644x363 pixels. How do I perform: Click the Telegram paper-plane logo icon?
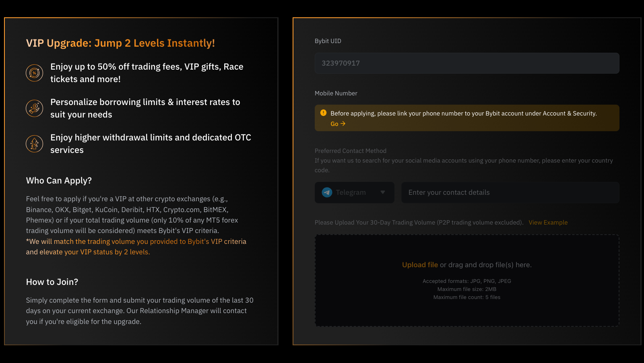coord(327,192)
